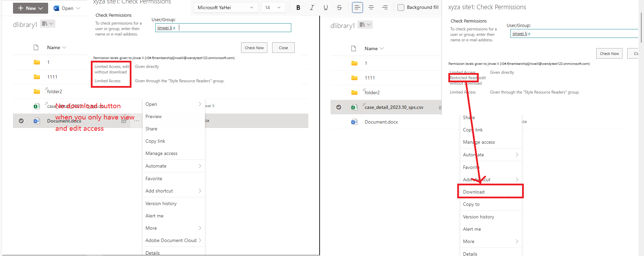The height and width of the screenshot is (256, 644).
Task: Choose Version history in the left context menu
Action: (174, 203)
